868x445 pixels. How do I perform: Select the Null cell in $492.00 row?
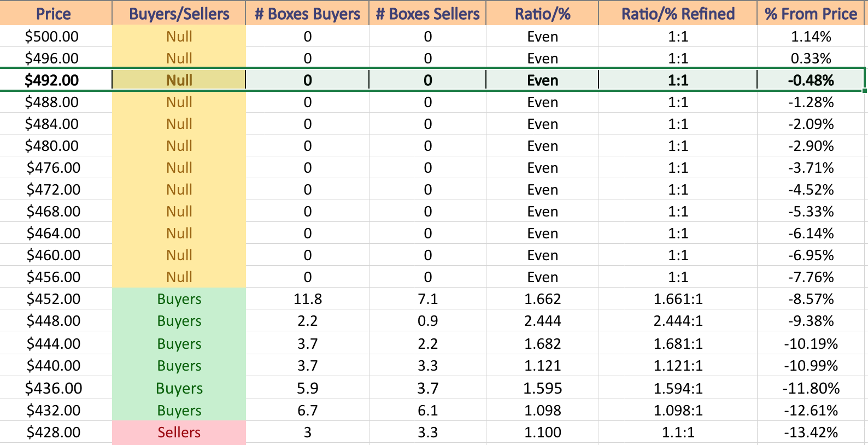click(x=179, y=80)
